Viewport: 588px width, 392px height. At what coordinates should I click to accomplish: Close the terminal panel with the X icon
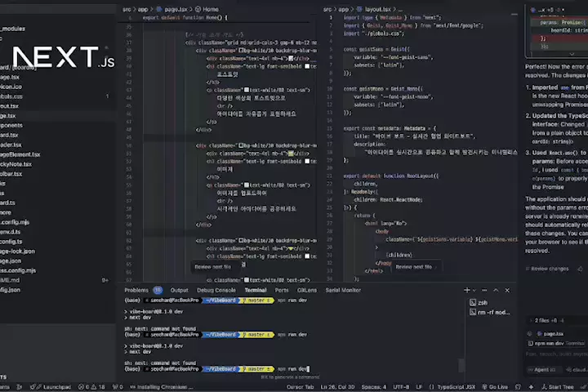point(507,290)
